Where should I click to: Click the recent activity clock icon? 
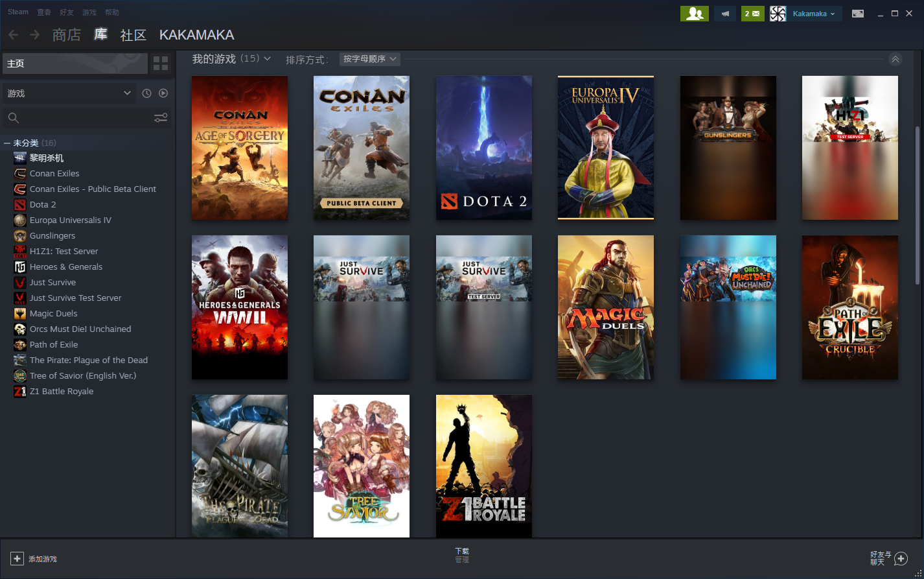[x=147, y=93]
